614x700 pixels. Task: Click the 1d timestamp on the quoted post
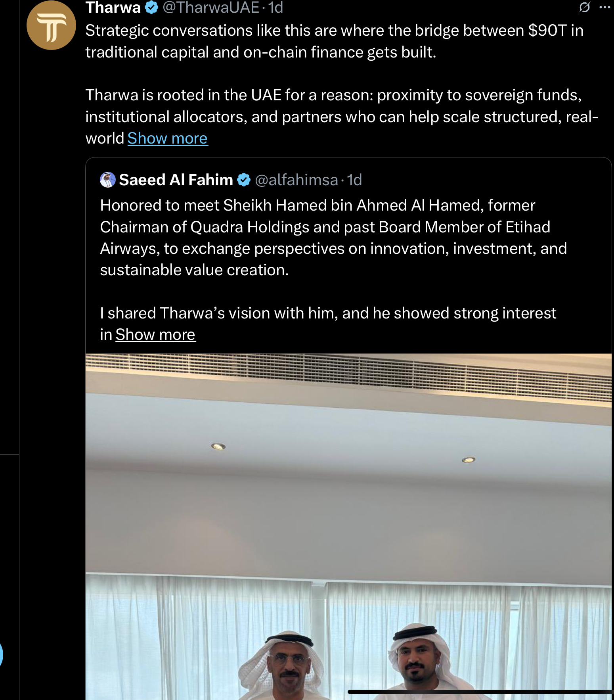pyautogui.click(x=354, y=180)
